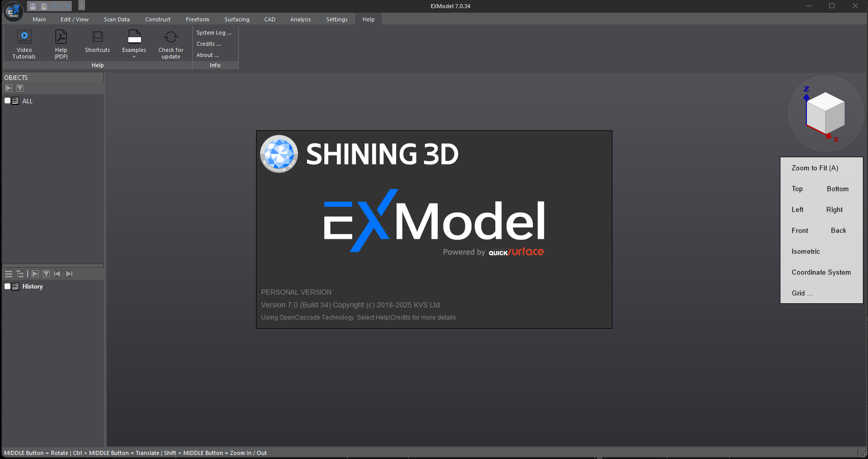Viewport: 868px width, 459px height.
Task: Click the Save As icon in quick access toolbar
Action: [x=44, y=6]
